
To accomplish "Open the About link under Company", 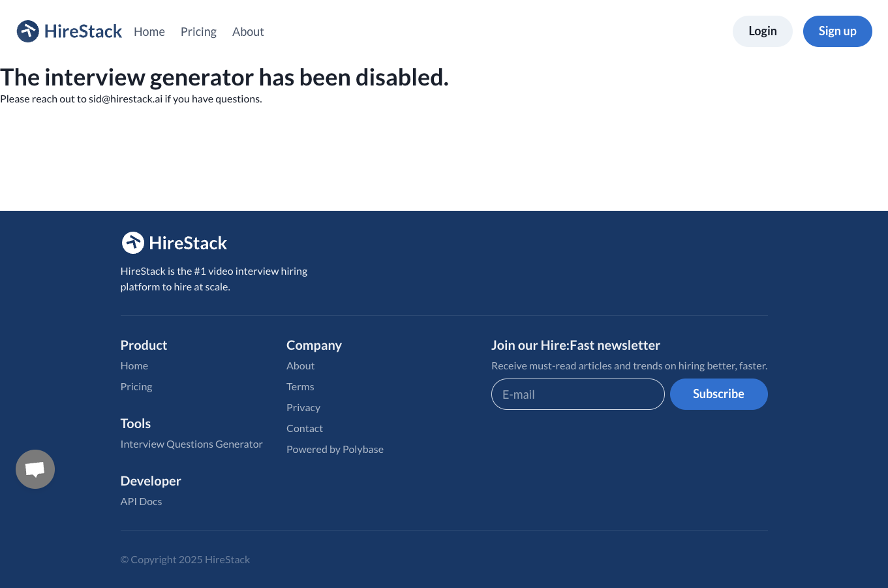I will pos(300,365).
